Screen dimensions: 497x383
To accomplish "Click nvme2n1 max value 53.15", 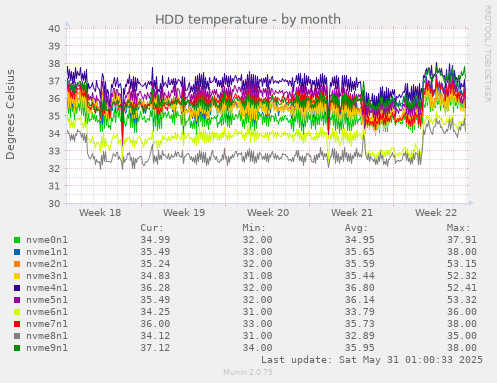I will (x=462, y=264).
